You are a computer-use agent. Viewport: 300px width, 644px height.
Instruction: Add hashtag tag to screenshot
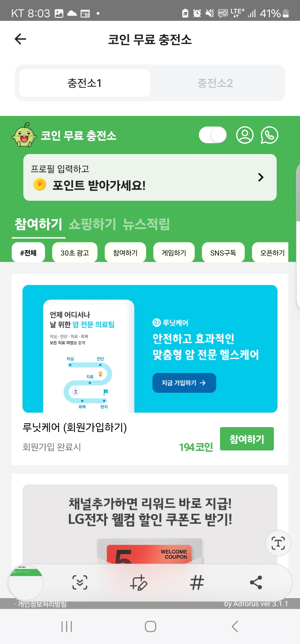click(x=197, y=582)
